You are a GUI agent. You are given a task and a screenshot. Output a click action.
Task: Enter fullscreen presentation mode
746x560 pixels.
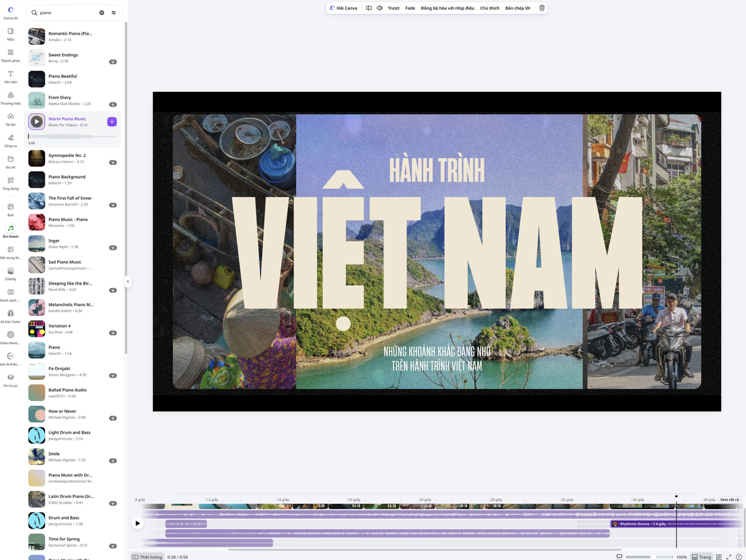[729, 557]
